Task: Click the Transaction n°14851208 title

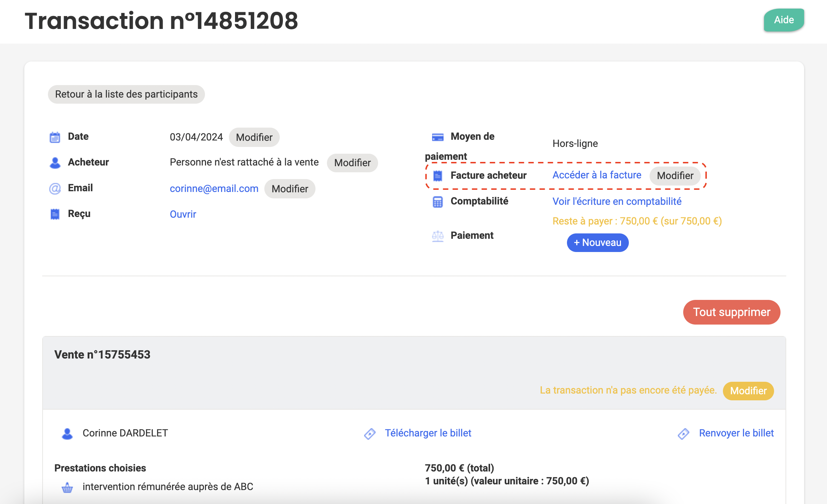Action: (x=161, y=21)
